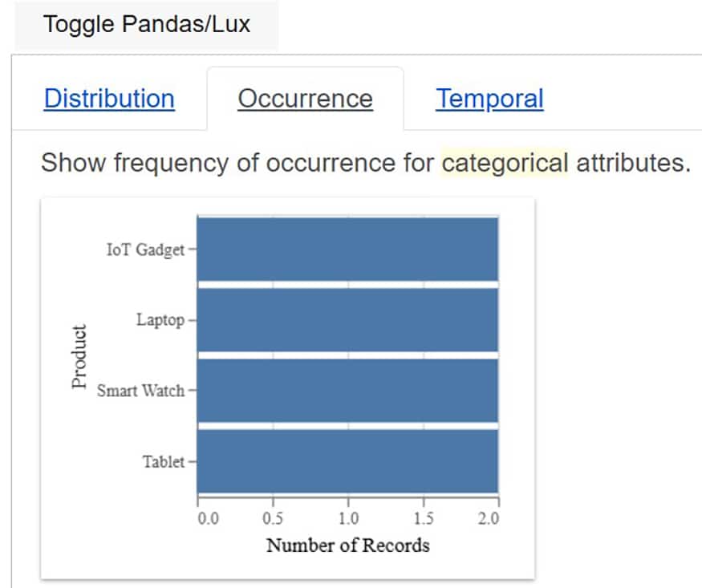Image resolution: width=702 pixels, height=588 pixels.
Task: Click the 1.5 tick label
Action: pyautogui.click(x=424, y=519)
